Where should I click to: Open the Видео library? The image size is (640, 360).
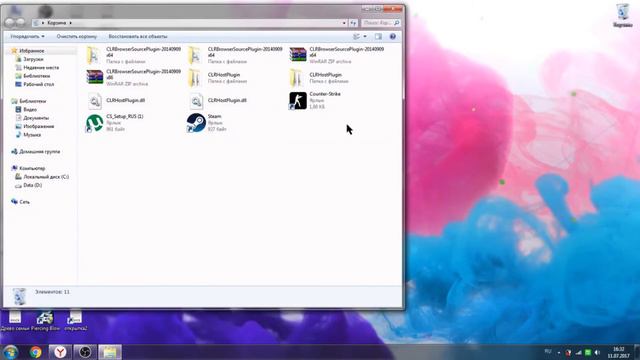[x=29, y=109]
